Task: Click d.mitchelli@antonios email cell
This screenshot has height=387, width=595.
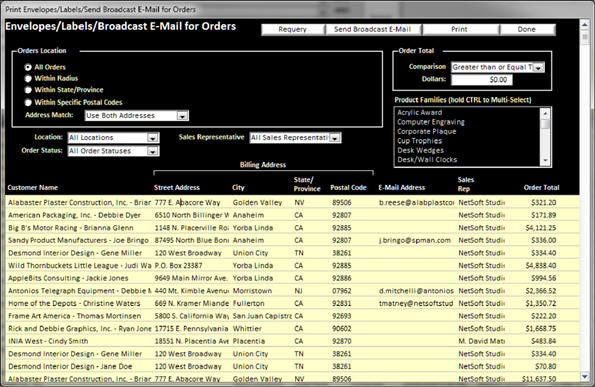Action: [x=416, y=291]
